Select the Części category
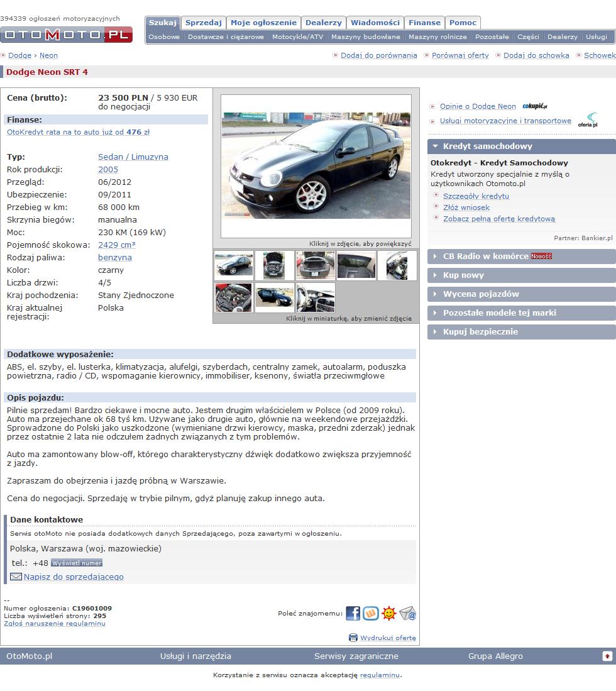 click(x=529, y=36)
